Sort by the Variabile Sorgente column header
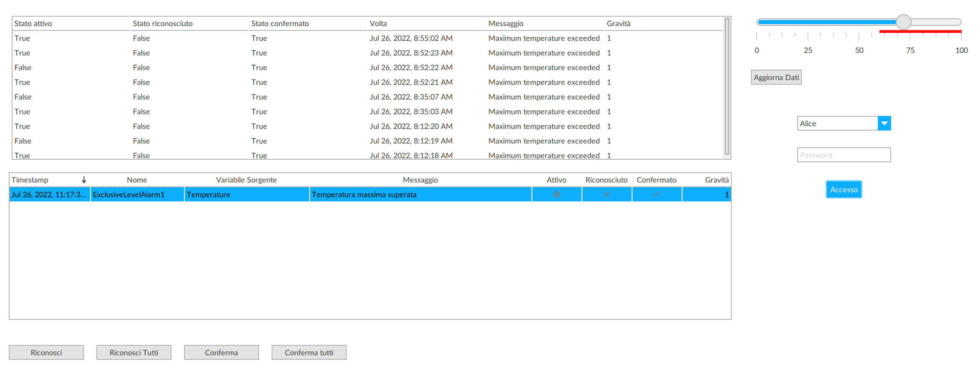Viewport: 980px width, 382px height. click(246, 180)
